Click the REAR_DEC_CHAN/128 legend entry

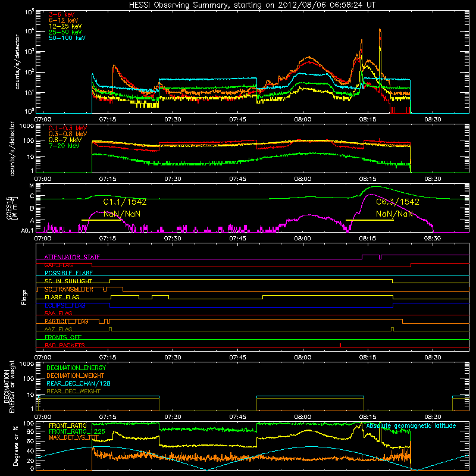(x=79, y=384)
